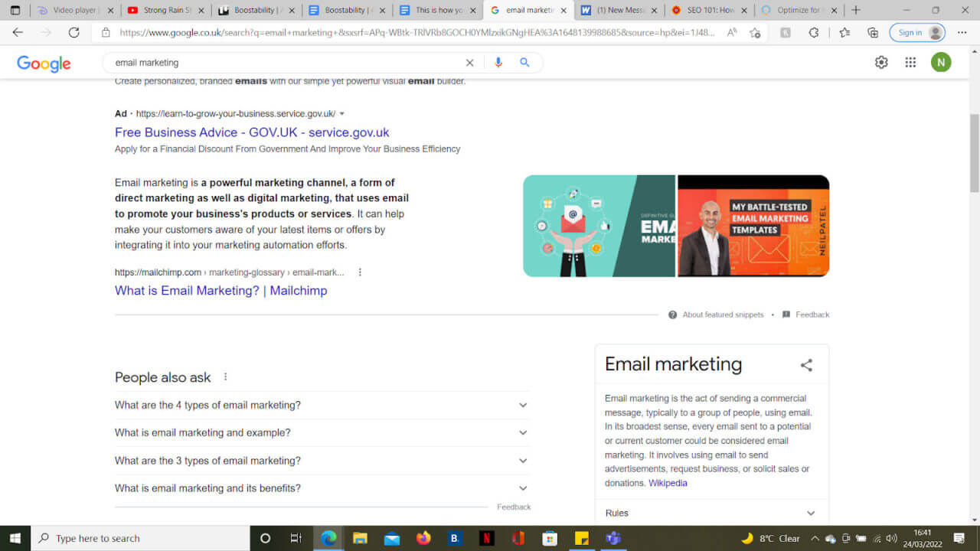Screen dimensions: 980x551
Task: Open Free Business Advice GOV.UK ad link
Action: pos(252,132)
